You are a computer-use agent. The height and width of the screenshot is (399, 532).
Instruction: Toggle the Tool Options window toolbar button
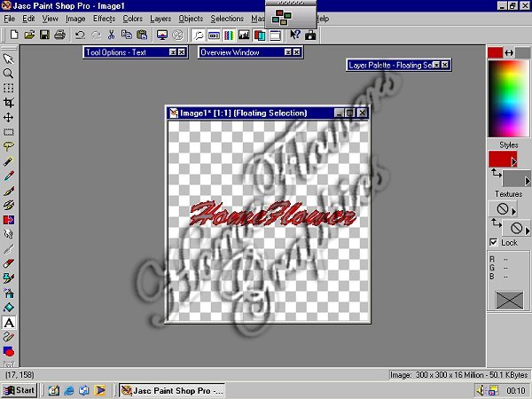(x=214, y=35)
